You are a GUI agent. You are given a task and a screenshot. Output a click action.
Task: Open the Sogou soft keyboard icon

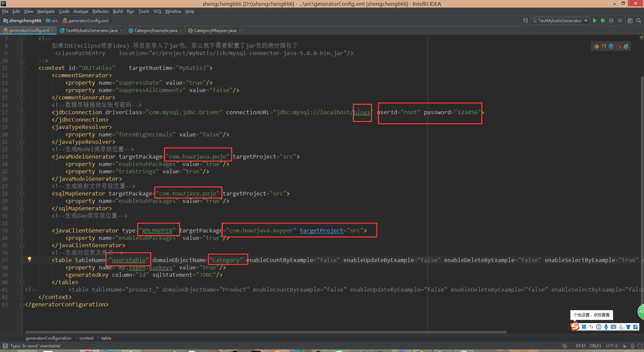click(613, 327)
